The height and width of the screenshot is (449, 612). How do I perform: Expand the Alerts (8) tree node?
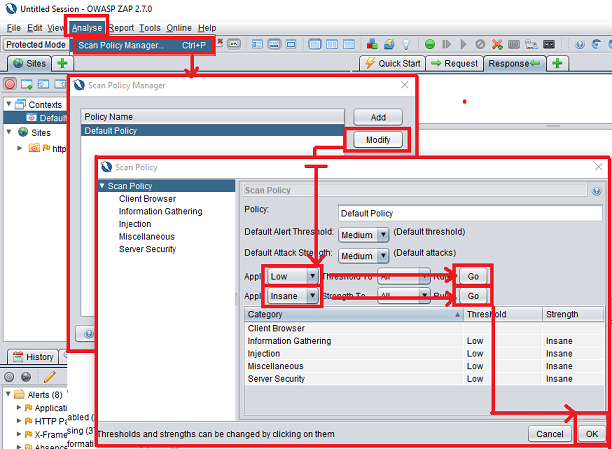click(x=9, y=394)
